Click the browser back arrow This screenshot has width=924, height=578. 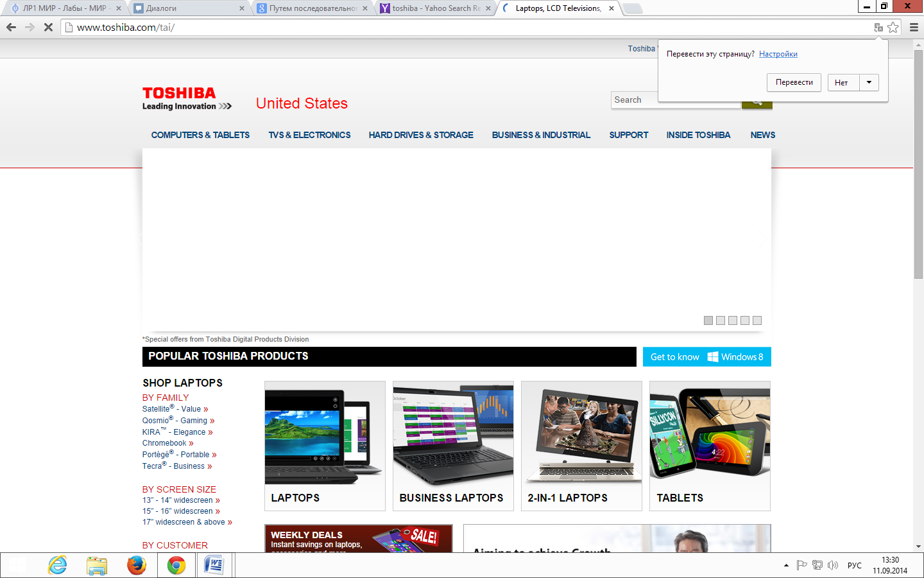pyautogui.click(x=11, y=27)
